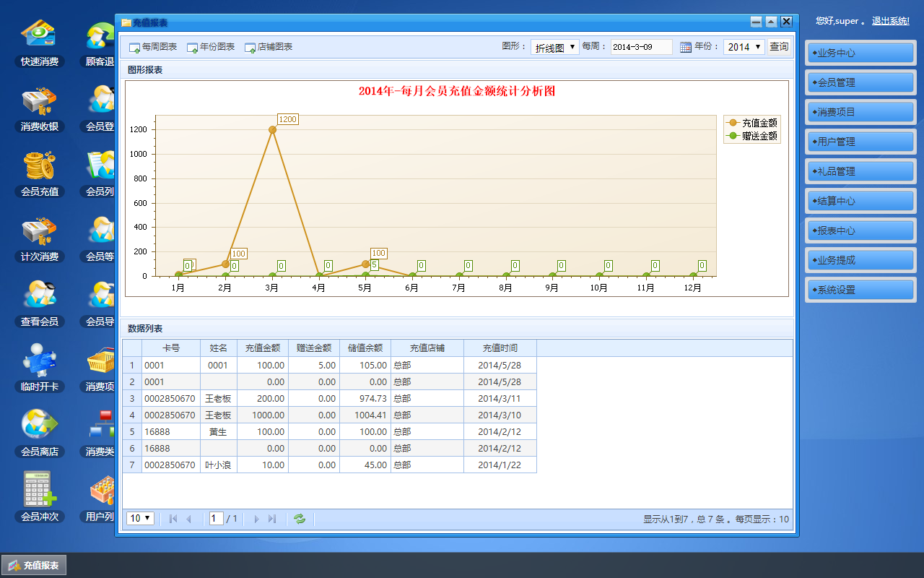Viewport: 924px width, 578px height.
Task: Open the 计次消费 desktop icon
Action: point(40,240)
